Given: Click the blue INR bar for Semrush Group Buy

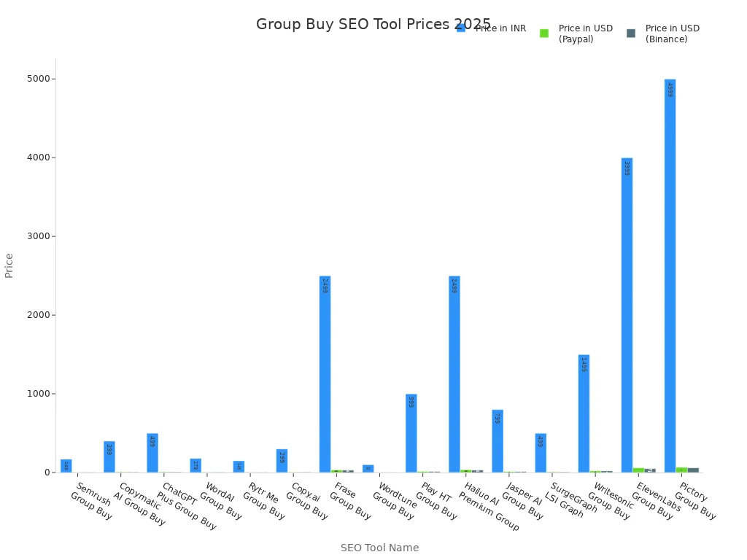Looking at the screenshot, I should [x=66, y=466].
